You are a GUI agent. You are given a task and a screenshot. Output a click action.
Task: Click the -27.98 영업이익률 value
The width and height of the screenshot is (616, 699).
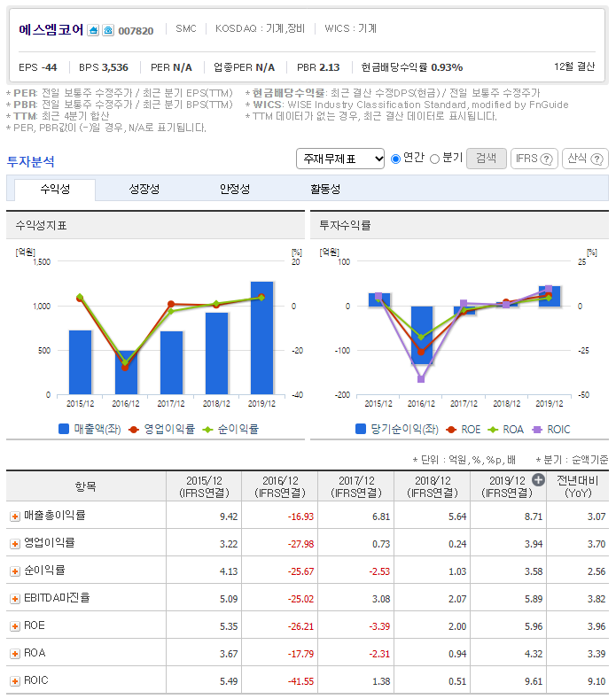coord(300,544)
